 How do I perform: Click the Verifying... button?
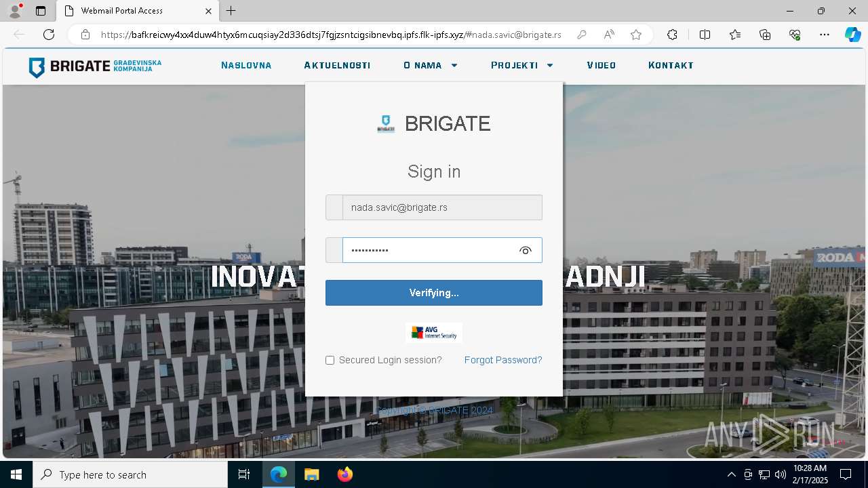click(434, 293)
